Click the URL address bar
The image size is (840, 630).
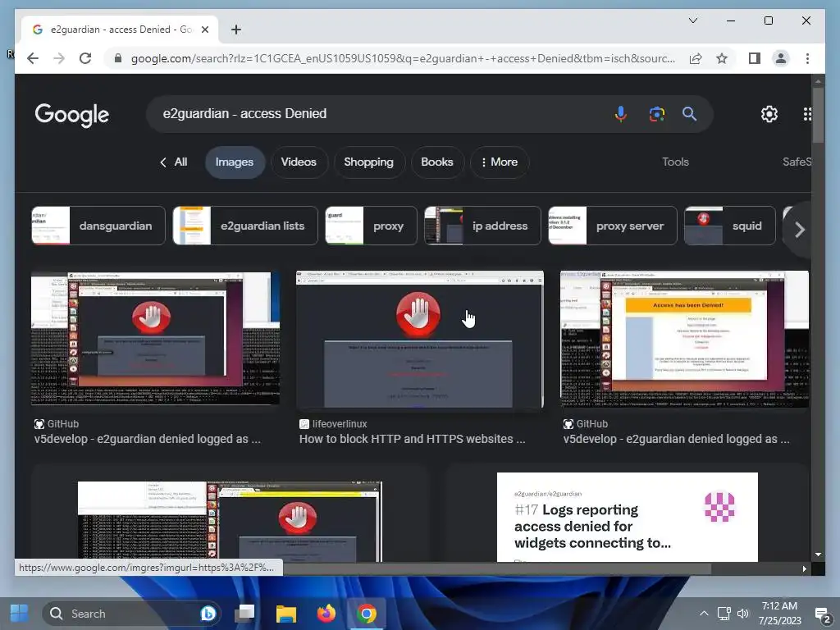click(x=402, y=58)
